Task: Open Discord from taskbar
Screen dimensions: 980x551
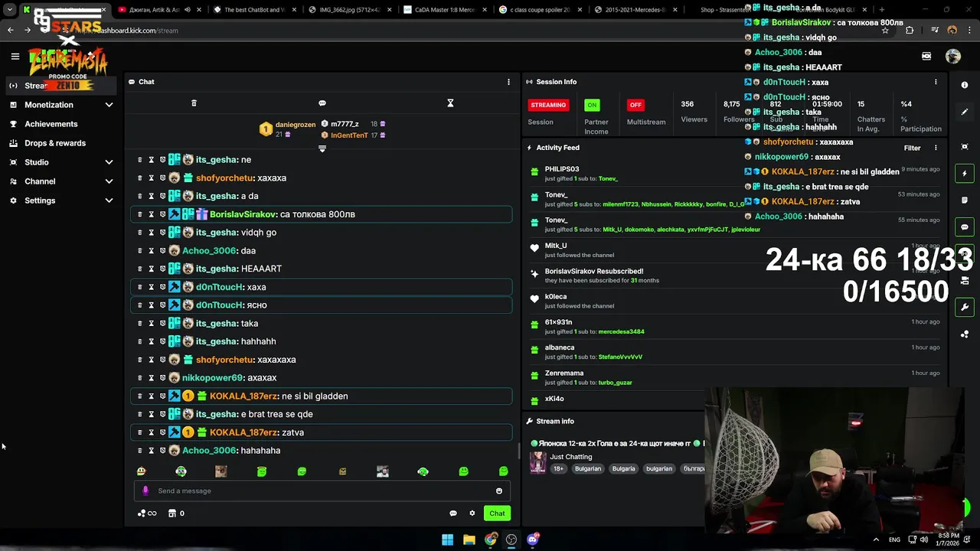Action: point(533,540)
